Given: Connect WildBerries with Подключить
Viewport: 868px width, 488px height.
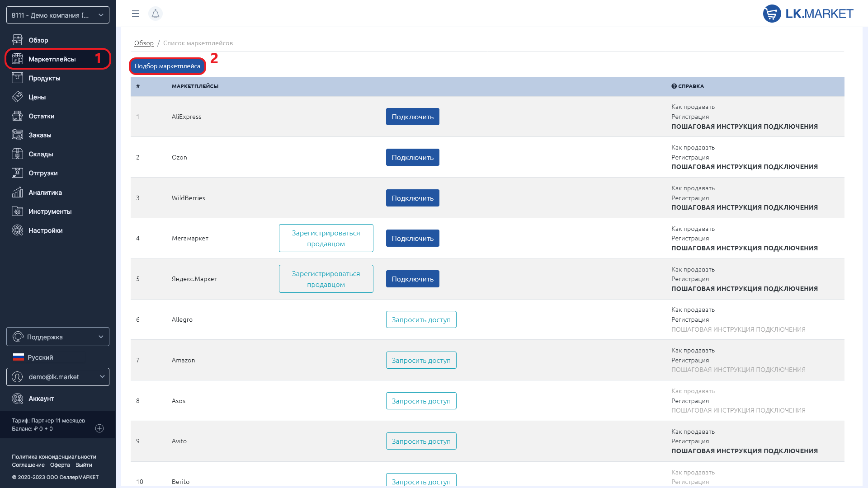Looking at the screenshot, I should click(412, 198).
